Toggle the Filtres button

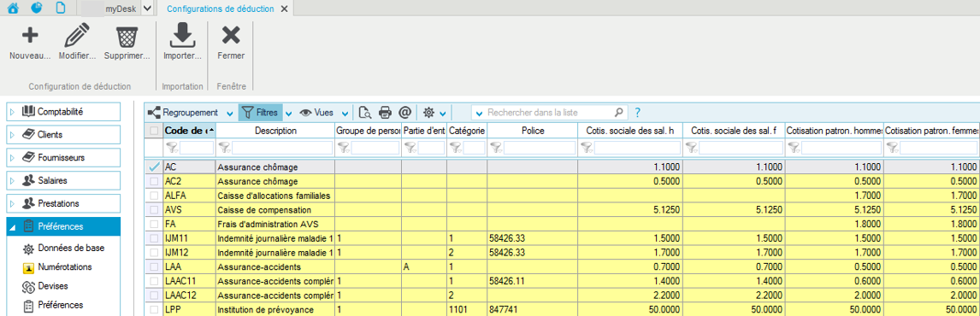[260, 113]
